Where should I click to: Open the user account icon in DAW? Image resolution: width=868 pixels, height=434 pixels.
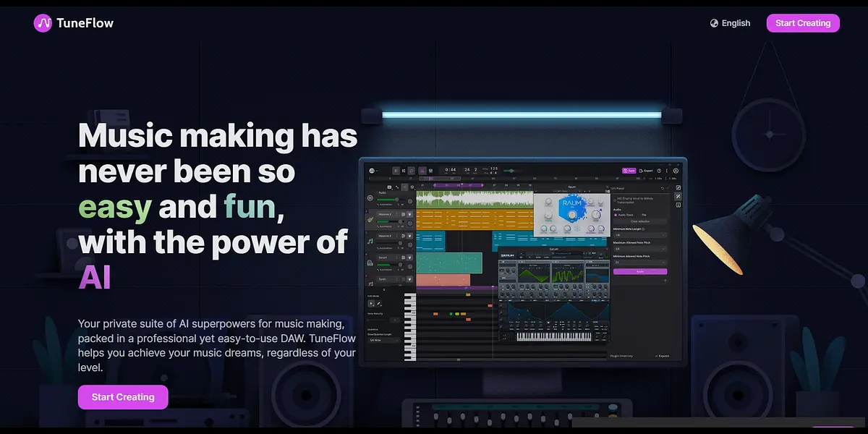point(676,171)
